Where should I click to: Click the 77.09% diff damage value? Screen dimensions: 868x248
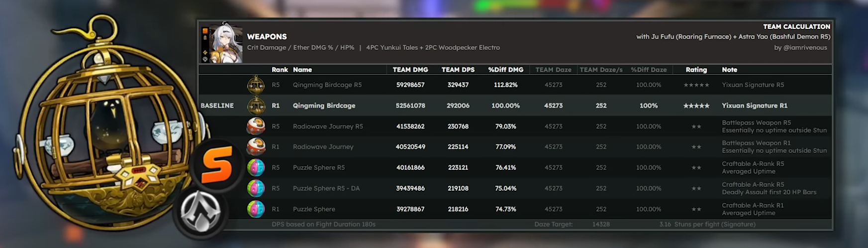pos(505,147)
